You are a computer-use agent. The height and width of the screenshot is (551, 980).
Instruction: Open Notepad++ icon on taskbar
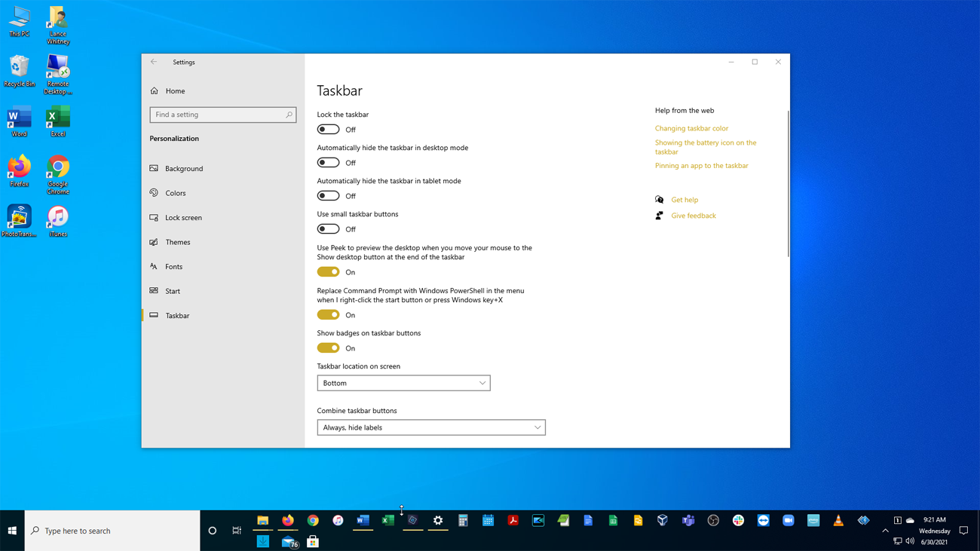[563, 520]
